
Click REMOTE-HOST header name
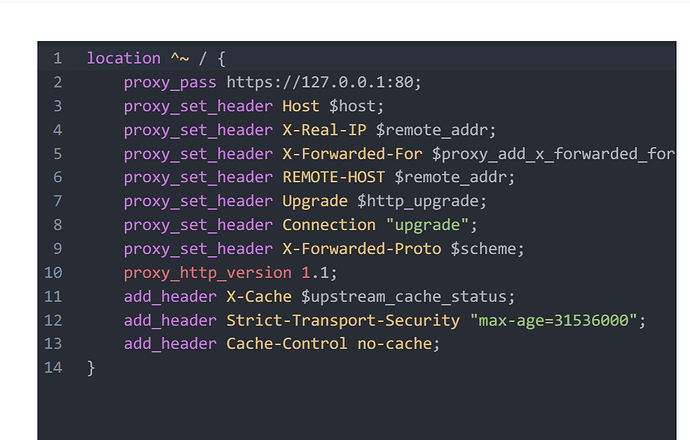click(x=334, y=177)
